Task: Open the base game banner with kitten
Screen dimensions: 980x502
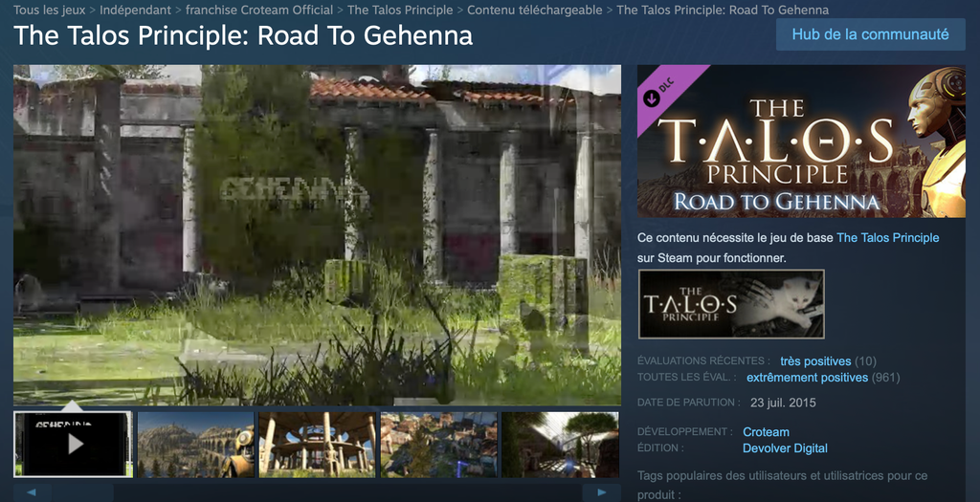Action: click(x=731, y=304)
